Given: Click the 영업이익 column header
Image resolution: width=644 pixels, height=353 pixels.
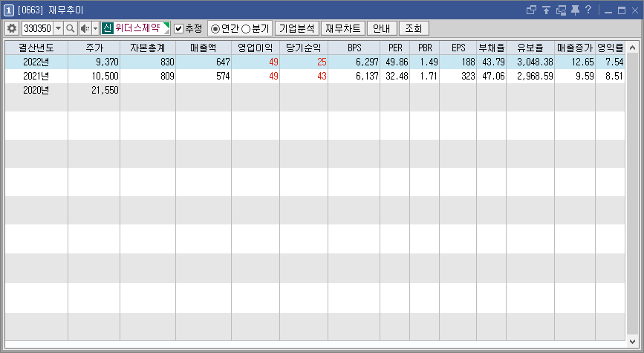Looking at the screenshot, I should tap(256, 48).
